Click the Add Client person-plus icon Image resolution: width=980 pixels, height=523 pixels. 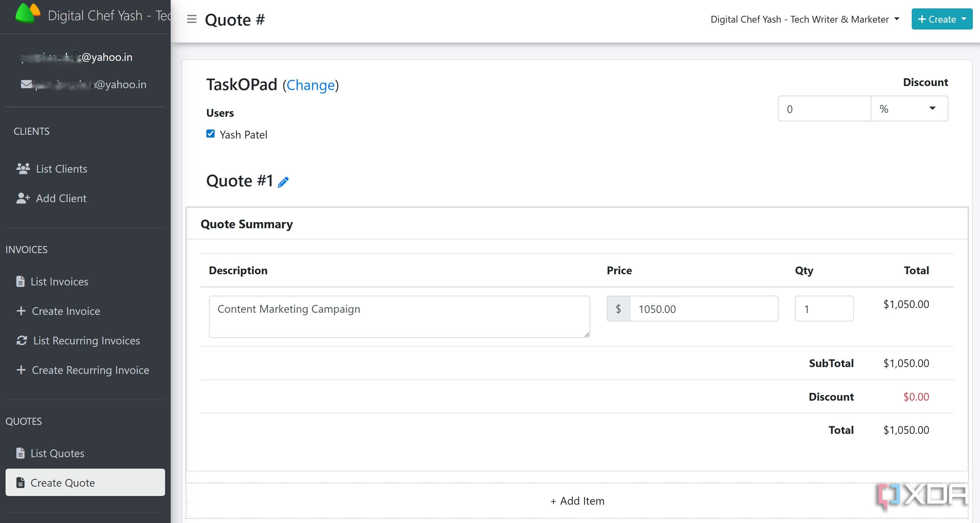point(23,198)
